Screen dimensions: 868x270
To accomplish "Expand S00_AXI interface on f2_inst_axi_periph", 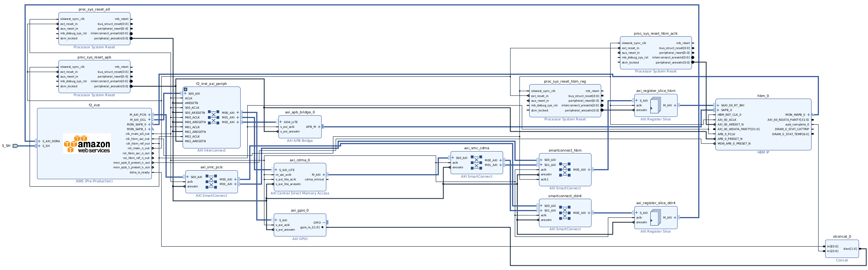I will [185, 94].
